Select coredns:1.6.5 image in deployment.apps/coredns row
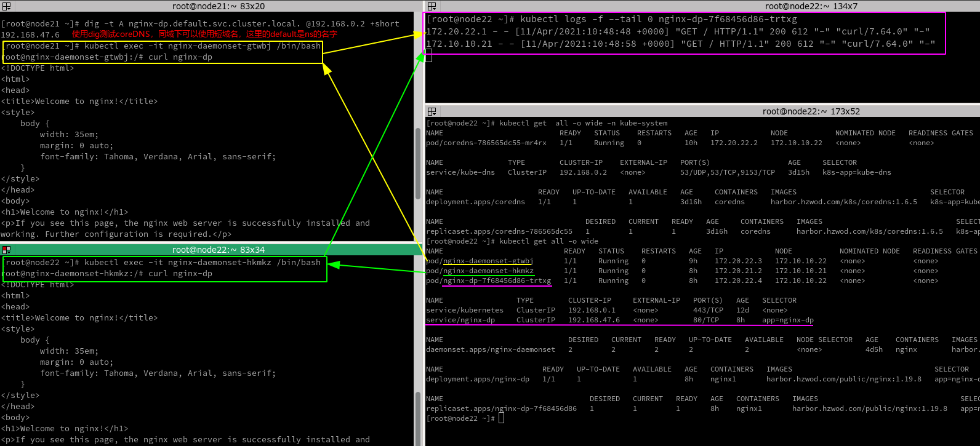 (844, 202)
